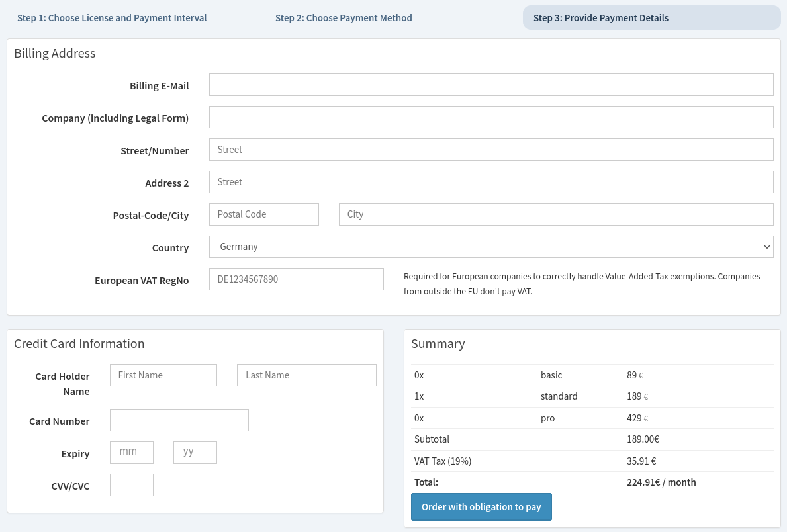Click the Credit Card Information heading
This screenshot has width=787, height=532.
(x=79, y=344)
